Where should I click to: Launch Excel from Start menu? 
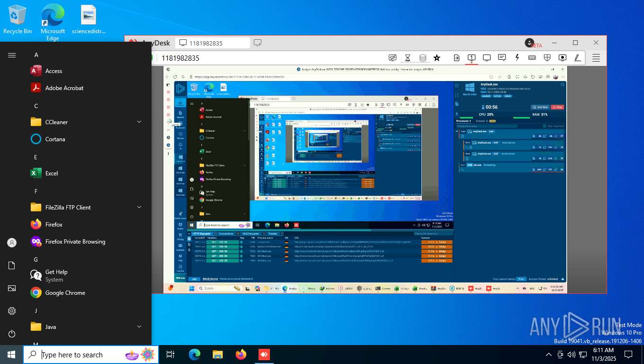(87, 173)
